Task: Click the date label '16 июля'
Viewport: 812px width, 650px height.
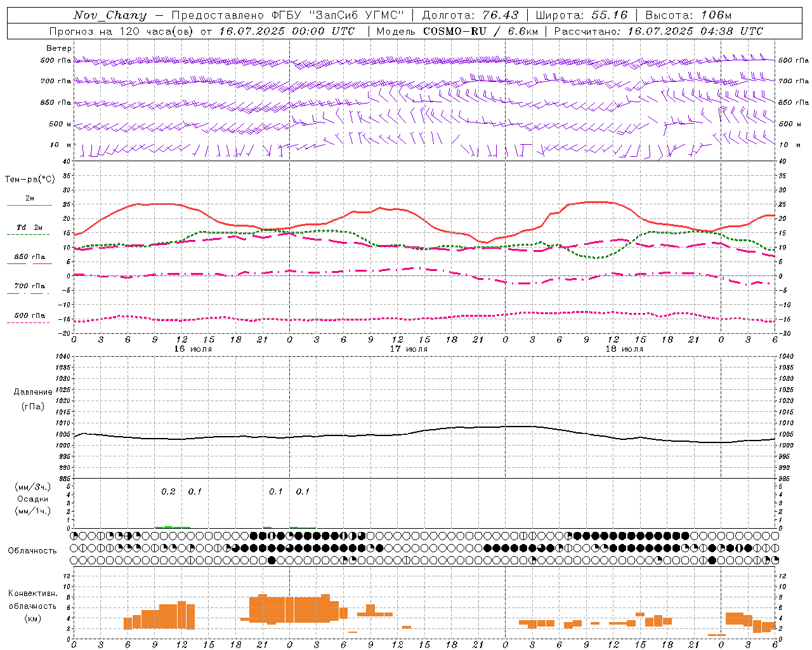Action: [x=193, y=349]
